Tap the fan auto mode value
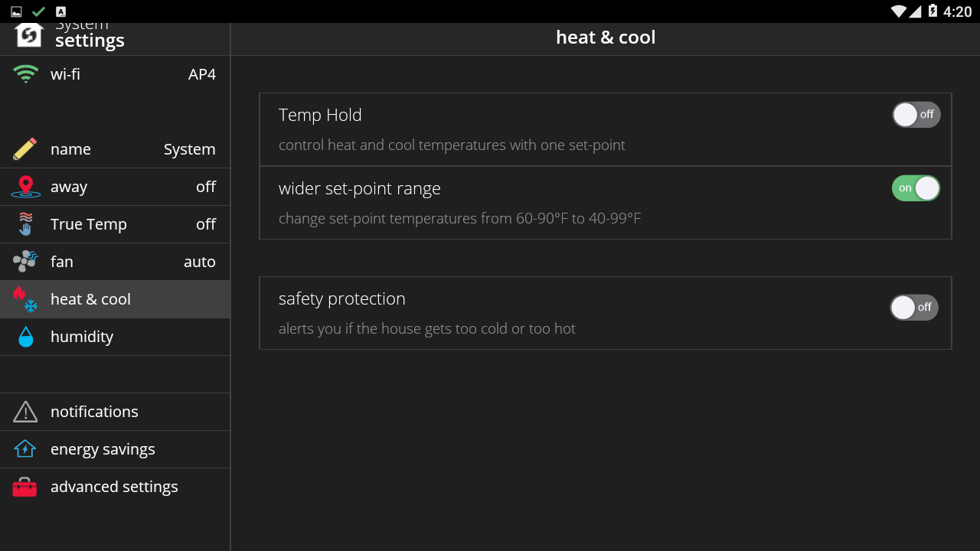The image size is (980, 551). tap(200, 262)
